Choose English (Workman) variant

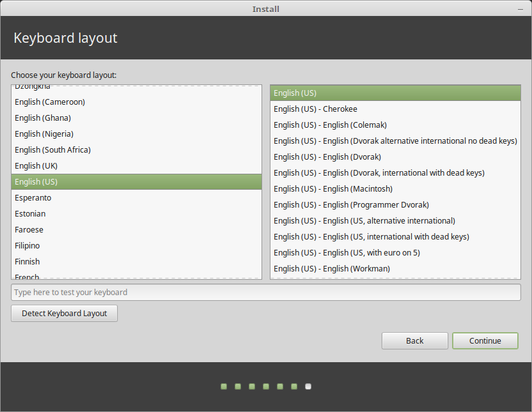pyautogui.click(x=395, y=269)
